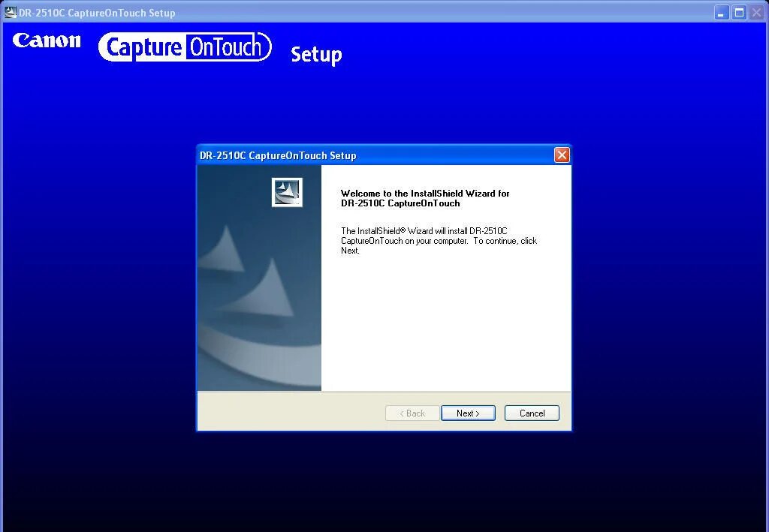Click the disabled Back button
The image size is (769, 532).
(412, 413)
